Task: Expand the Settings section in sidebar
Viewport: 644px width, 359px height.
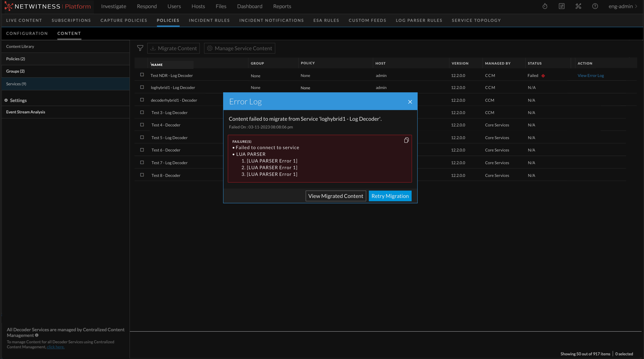Action: pyautogui.click(x=18, y=101)
